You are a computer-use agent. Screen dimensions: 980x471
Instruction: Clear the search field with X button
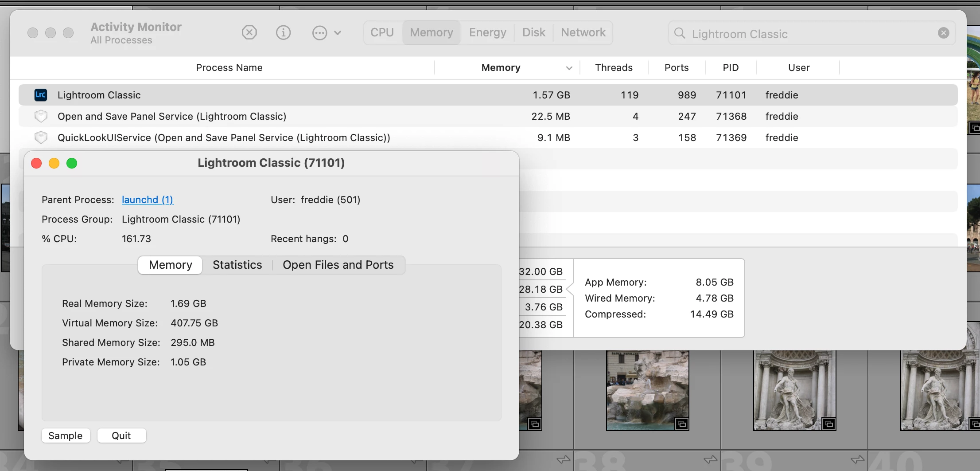tap(943, 33)
